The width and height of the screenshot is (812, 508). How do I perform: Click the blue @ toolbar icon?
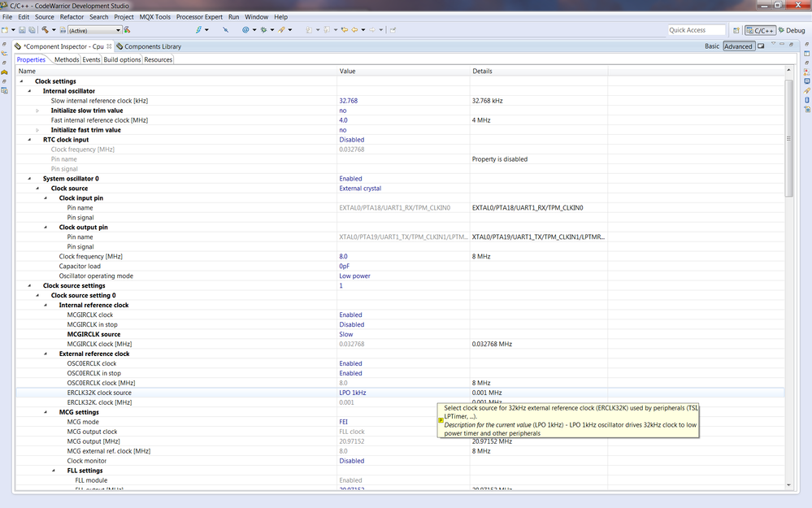(x=245, y=30)
